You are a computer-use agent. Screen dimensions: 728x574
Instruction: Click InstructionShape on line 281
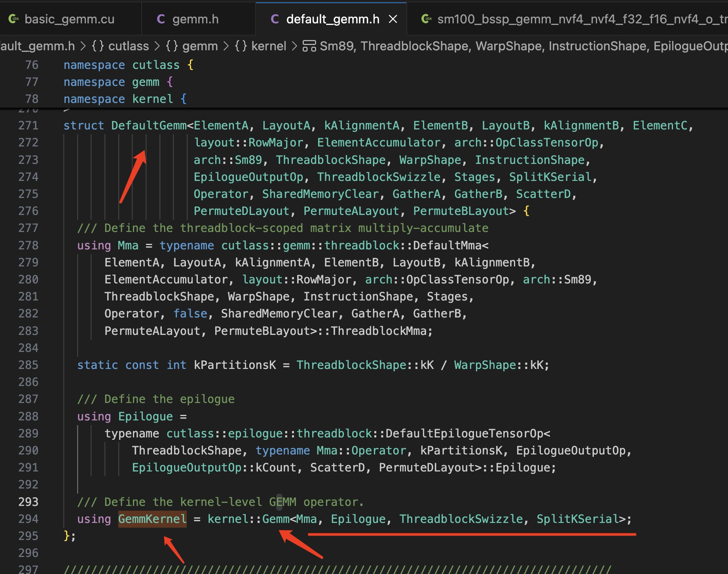point(358,297)
